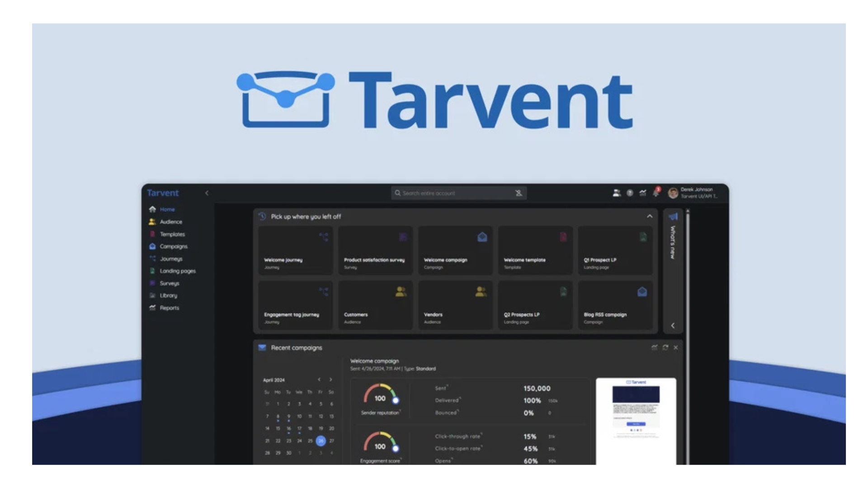Click the magnifier icon in search bar
The height and width of the screenshot is (488, 868).
[x=397, y=193]
